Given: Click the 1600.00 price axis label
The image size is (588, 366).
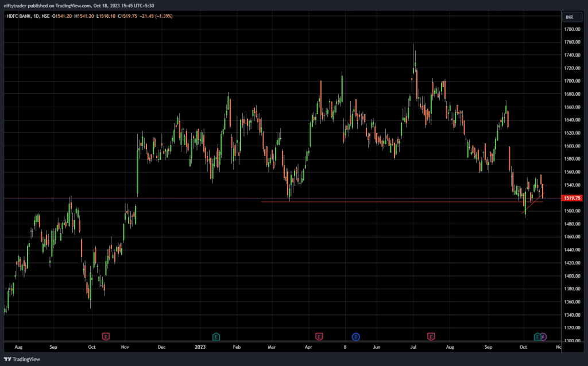Looking at the screenshot, I should pyautogui.click(x=572, y=146).
